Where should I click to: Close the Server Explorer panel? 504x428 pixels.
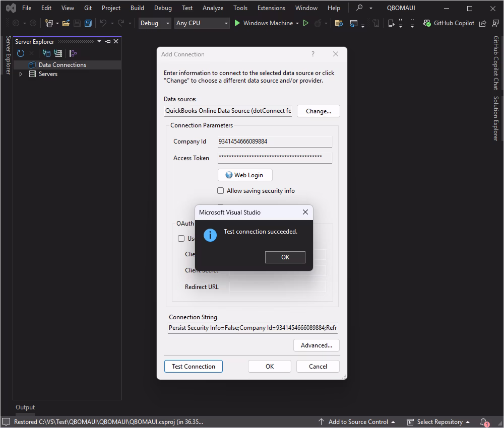(116, 41)
